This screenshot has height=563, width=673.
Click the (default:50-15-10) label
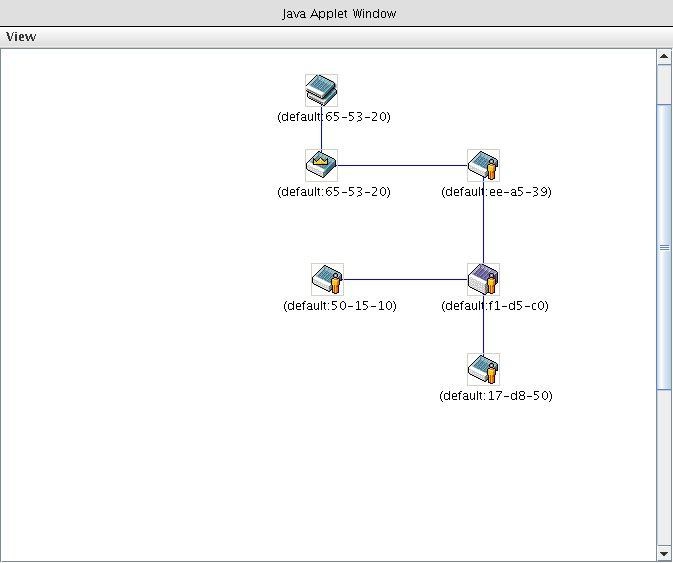pos(340,306)
